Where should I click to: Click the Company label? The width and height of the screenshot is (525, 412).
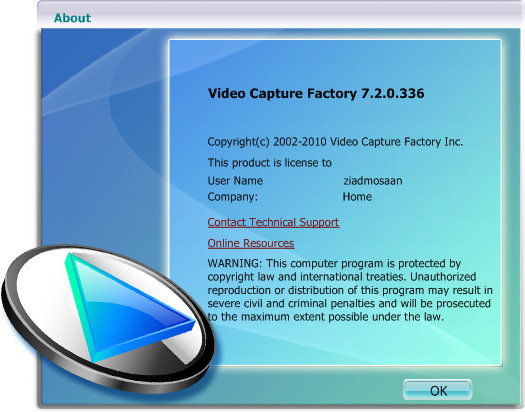233,197
